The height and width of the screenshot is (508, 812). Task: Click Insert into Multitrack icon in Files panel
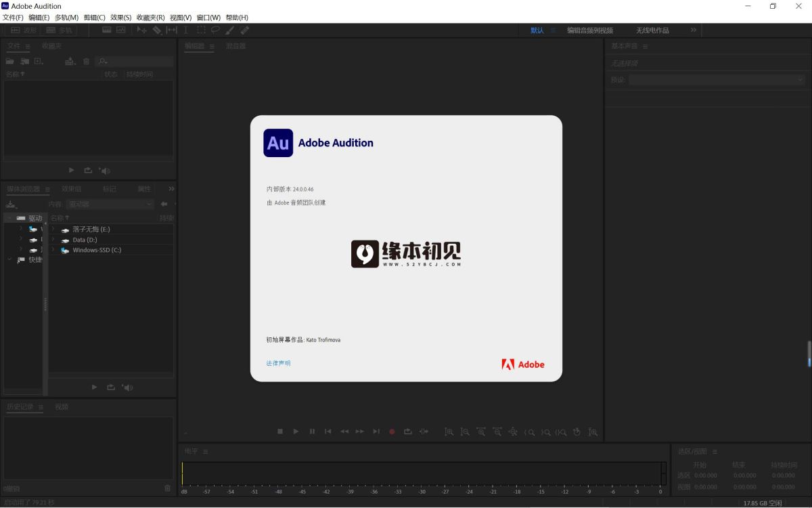tap(70, 61)
